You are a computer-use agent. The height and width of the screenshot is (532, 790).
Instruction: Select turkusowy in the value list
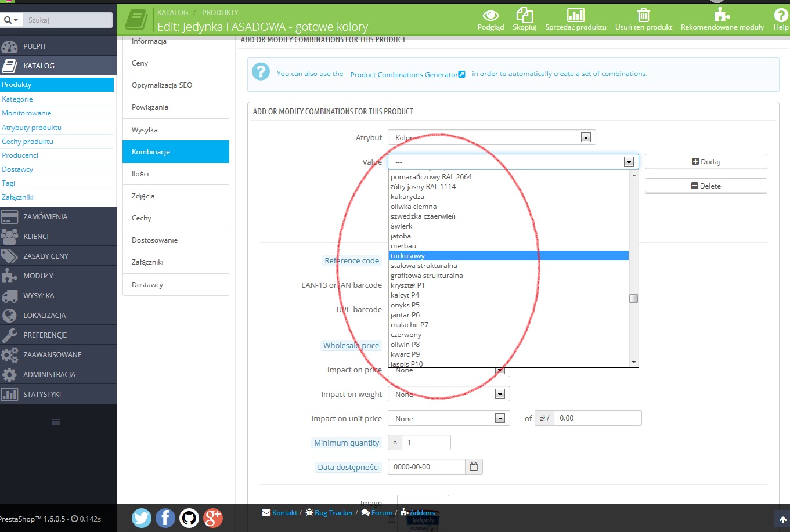click(508, 256)
